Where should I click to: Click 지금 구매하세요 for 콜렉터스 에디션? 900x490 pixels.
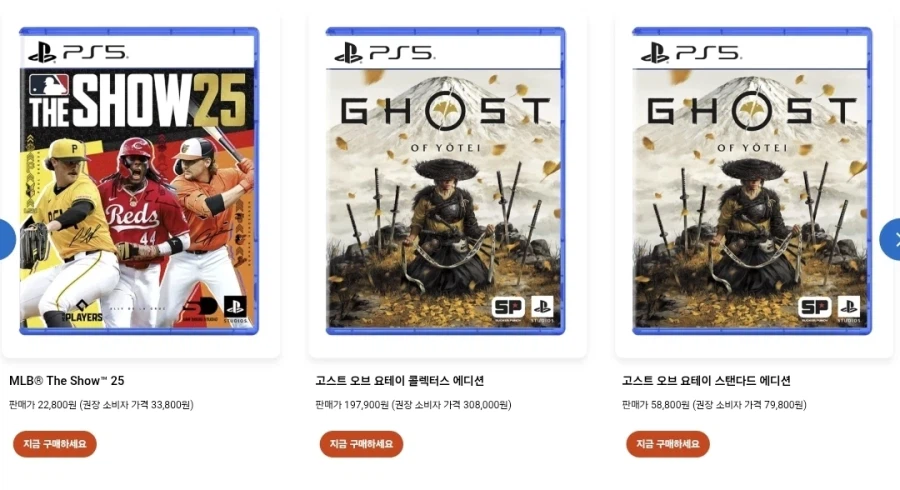pos(361,444)
